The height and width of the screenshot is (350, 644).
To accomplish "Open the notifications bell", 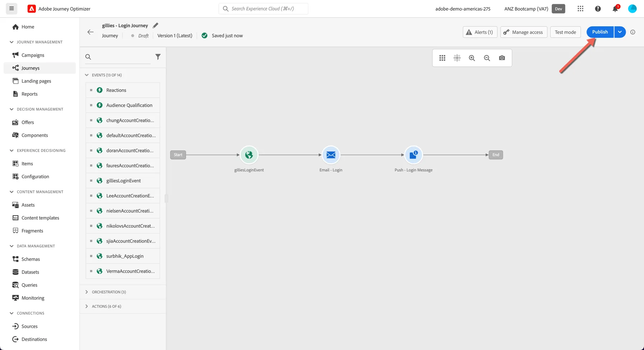I will [x=615, y=9].
